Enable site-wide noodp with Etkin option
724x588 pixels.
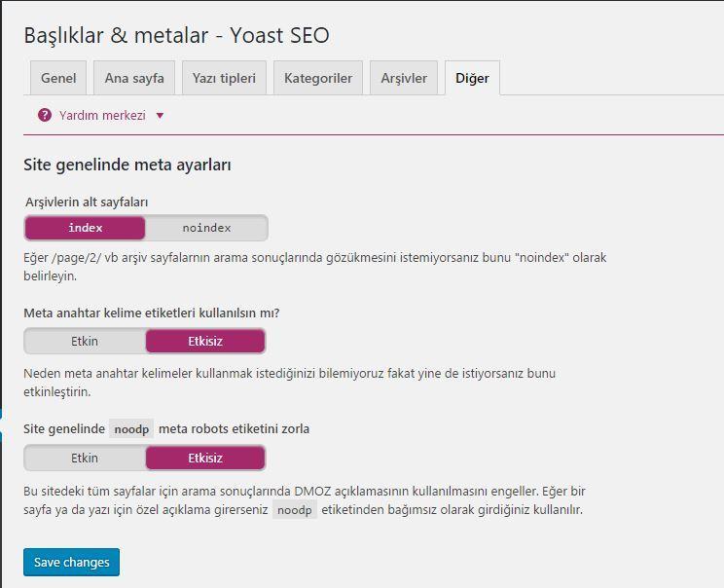coord(85,459)
